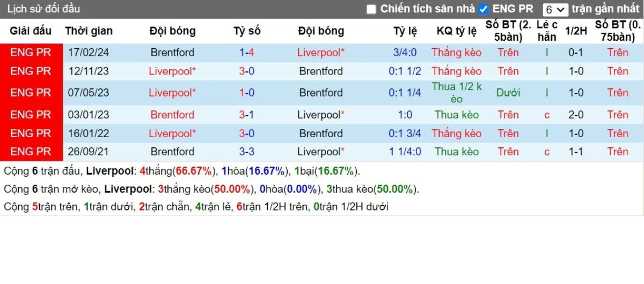The image size is (644, 284).
Task: Click Liverpool* in the 16/01/22 match row
Action: 172,133
